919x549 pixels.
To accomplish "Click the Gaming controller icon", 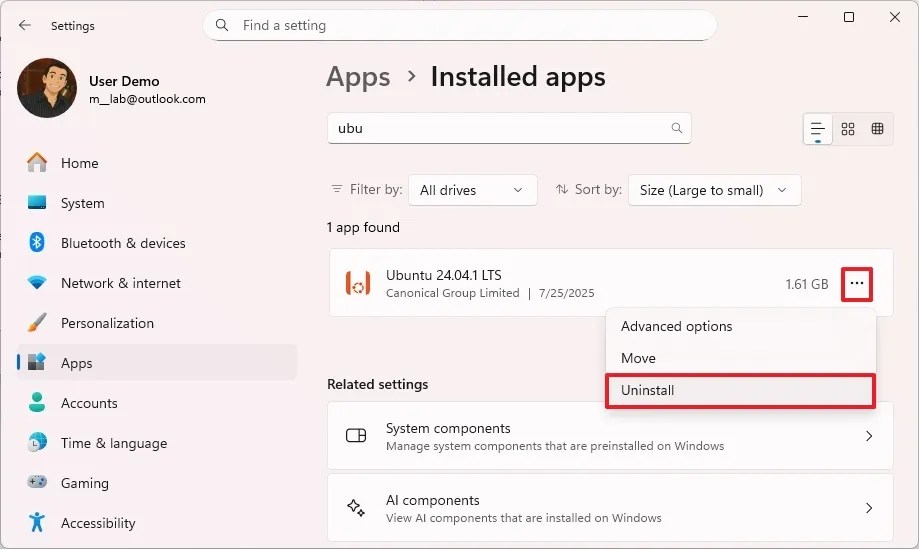I will [37, 482].
